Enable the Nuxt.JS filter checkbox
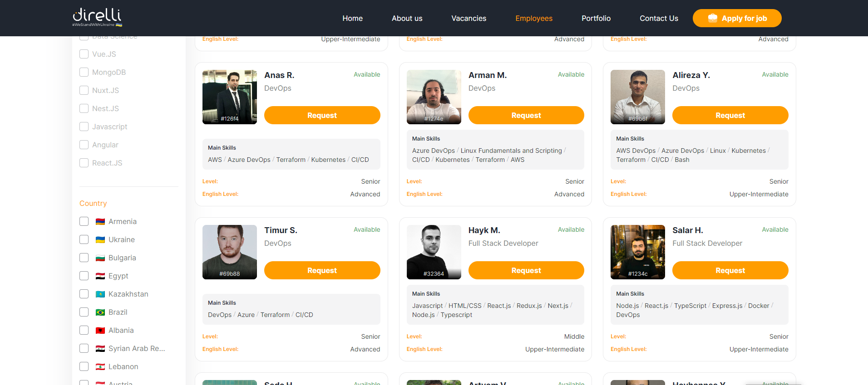The width and height of the screenshot is (868, 385). [x=84, y=90]
